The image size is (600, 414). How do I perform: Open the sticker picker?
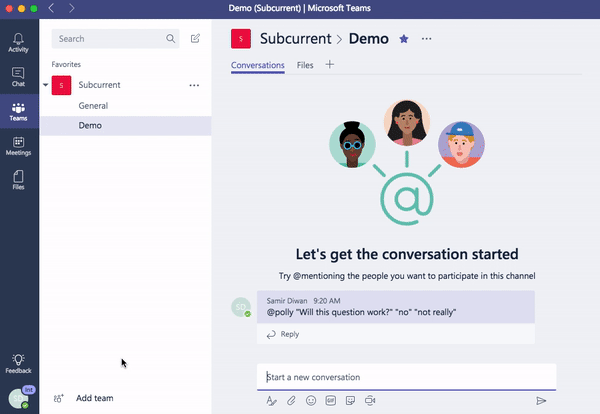350,401
